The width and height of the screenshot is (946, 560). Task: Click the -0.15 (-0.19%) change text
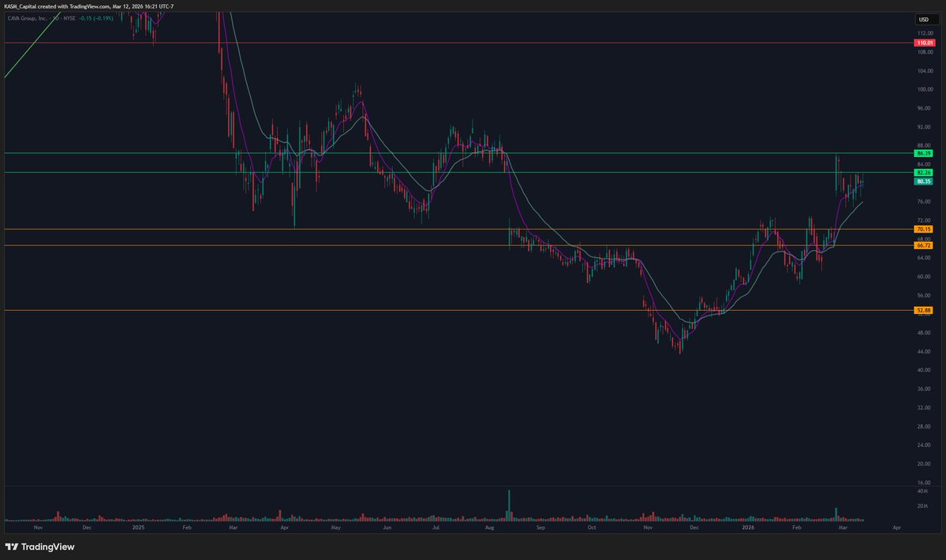click(96, 17)
